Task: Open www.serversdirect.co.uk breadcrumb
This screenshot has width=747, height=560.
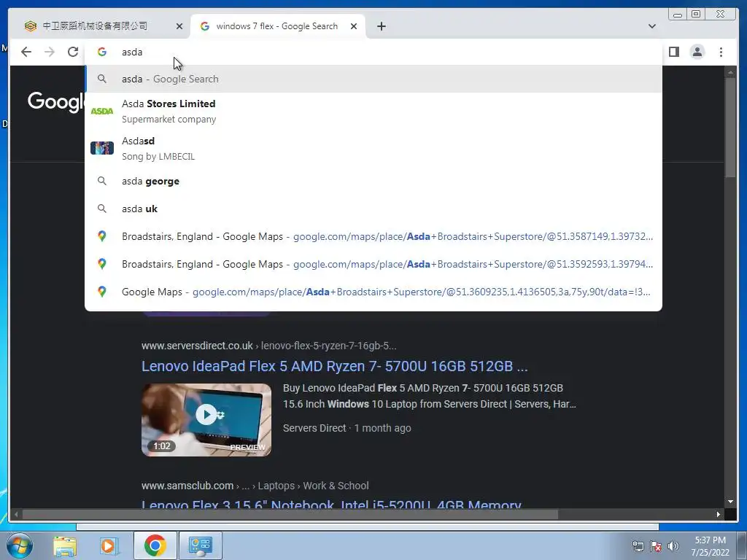Action: coord(268,346)
